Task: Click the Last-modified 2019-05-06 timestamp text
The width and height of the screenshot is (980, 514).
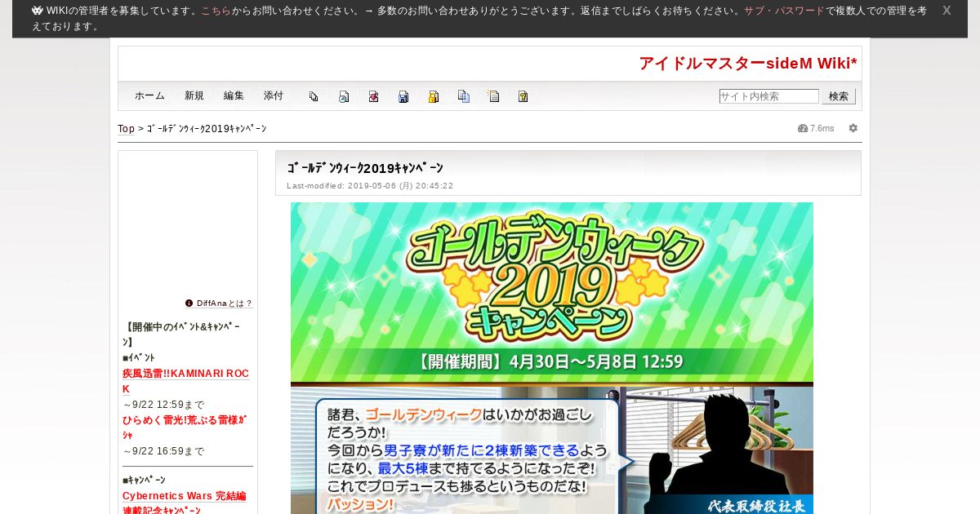Action: [x=370, y=186]
